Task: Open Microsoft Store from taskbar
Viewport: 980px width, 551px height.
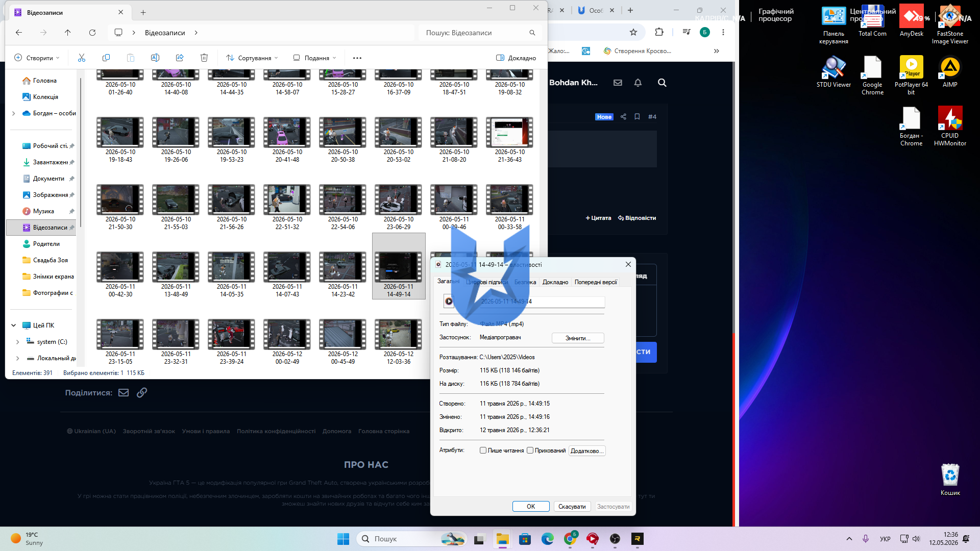Action: pos(525,539)
